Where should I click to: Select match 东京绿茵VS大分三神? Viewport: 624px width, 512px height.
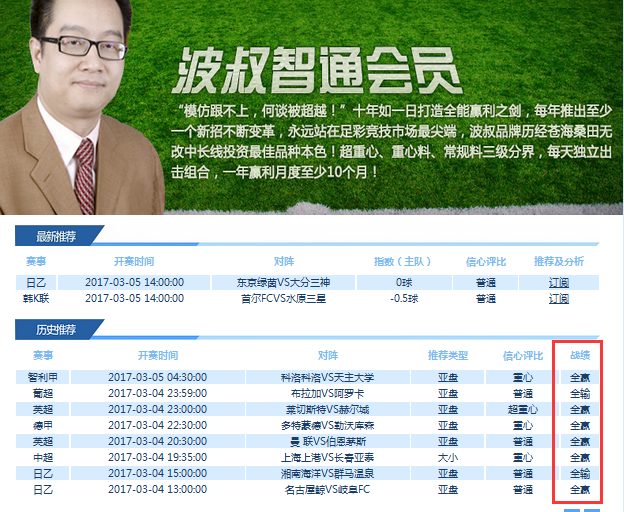point(283,282)
